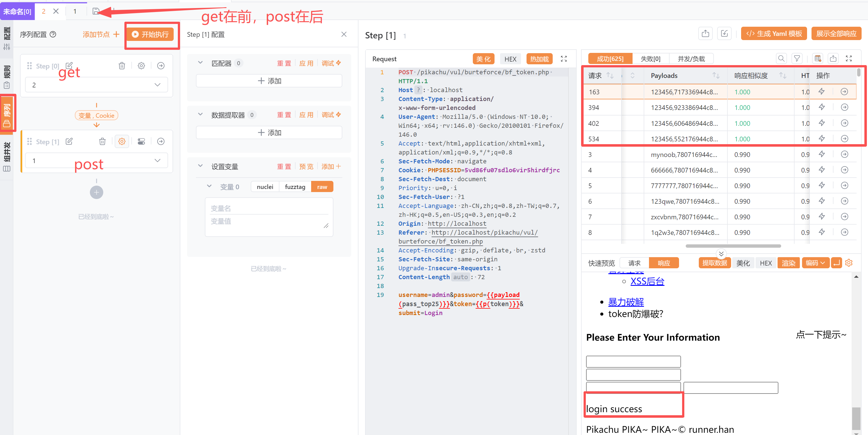The width and height of the screenshot is (868, 435).
Task: Toggle the switch on Step [1]
Action: click(141, 141)
